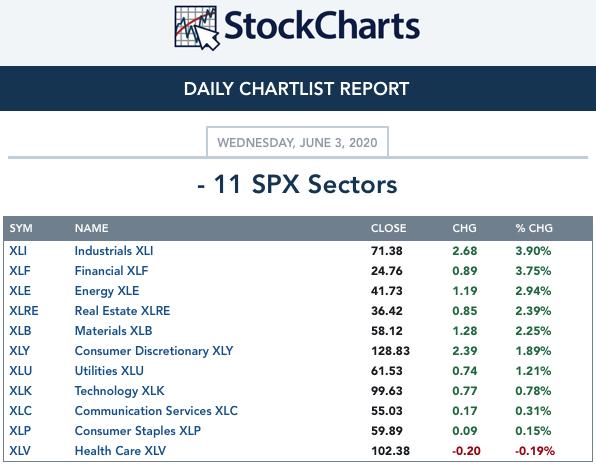Screen dimensions: 596x464
Task: Open the Consumer Staples XLP link
Action: click(x=138, y=431)
